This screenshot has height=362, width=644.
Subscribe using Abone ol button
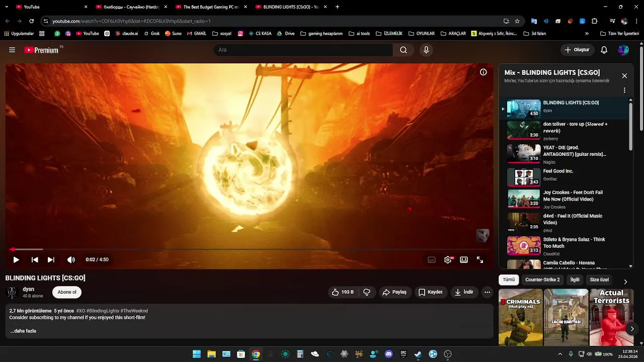(x=67, y=292)
